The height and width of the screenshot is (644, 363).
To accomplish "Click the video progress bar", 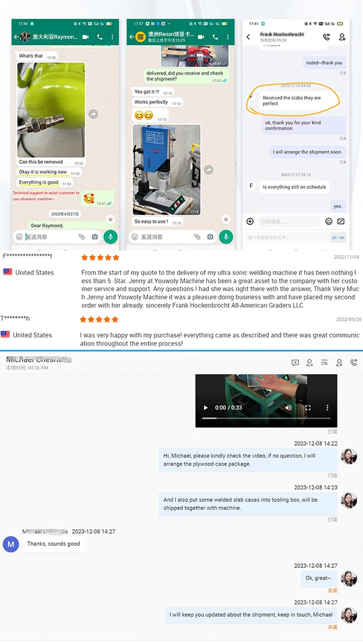I will tap(266, 418).
